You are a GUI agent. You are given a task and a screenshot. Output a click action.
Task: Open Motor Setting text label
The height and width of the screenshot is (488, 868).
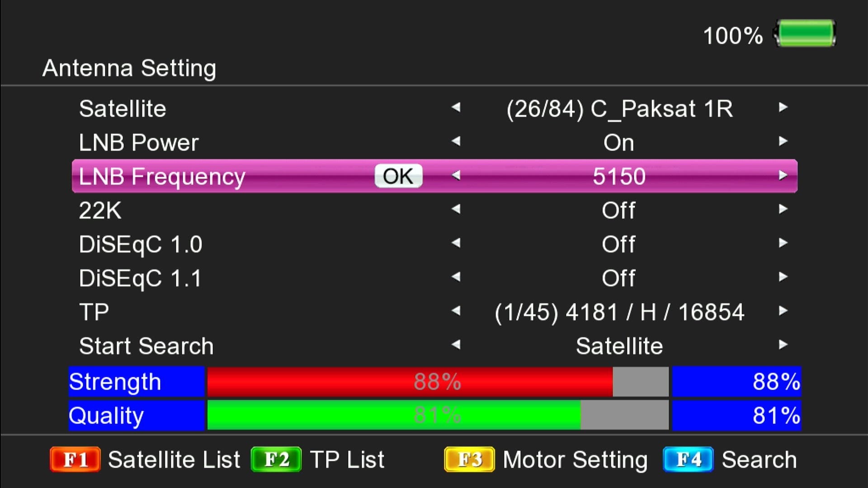click(x=575, y=460)
